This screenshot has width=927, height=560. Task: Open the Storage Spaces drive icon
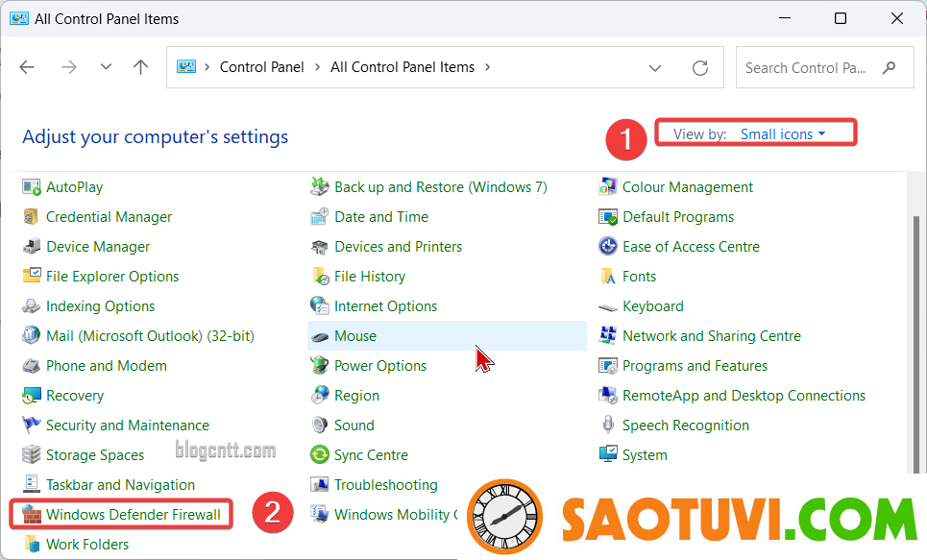(32, 455)
